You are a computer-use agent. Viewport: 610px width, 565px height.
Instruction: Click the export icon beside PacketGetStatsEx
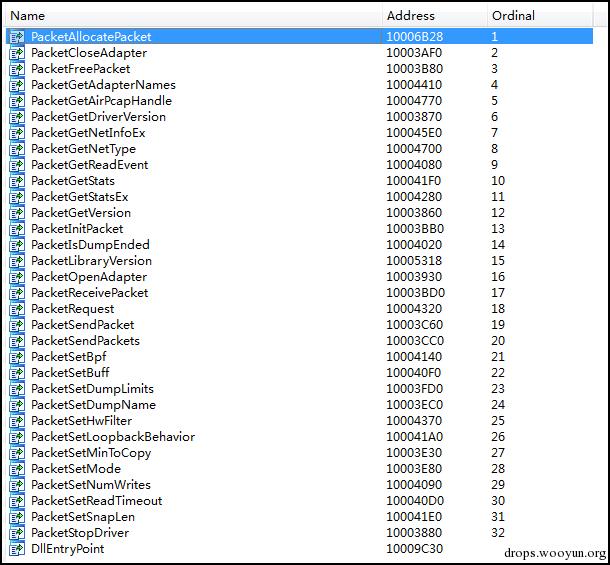17,197
